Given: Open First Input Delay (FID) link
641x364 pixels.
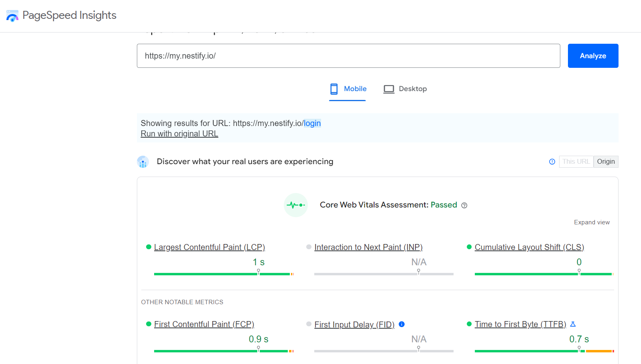Looking at the screenshot, I should [x=354, y=324].
